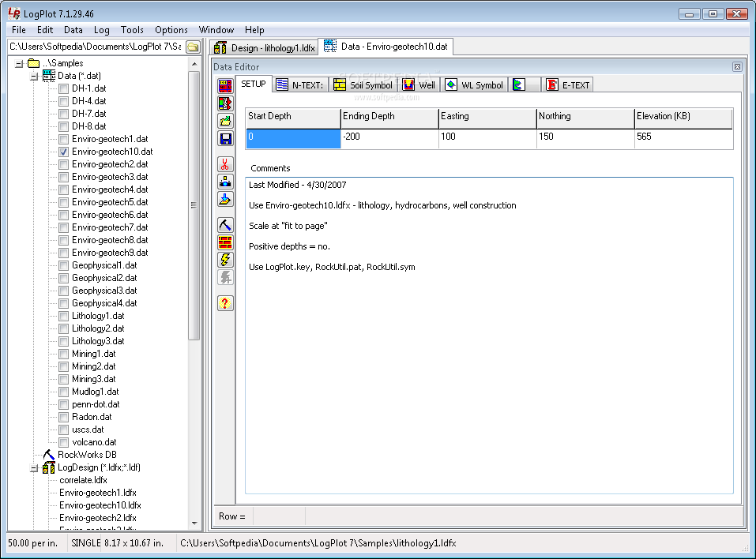Open the Soil Symbol data tab
756x559 pixels.
(363, 85)
